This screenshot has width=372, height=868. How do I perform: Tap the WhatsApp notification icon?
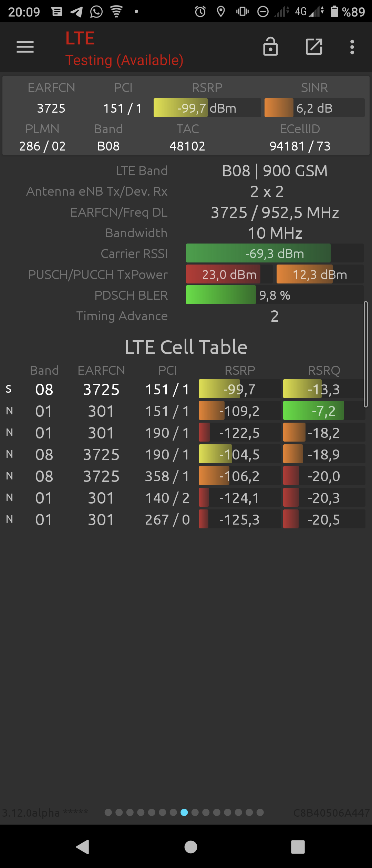(96, 12)
